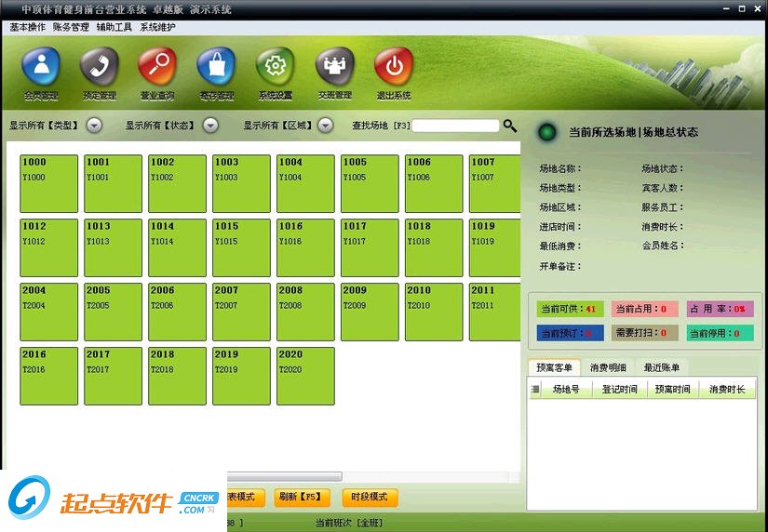This screenshot has height=532, width=768.
Task: Select venue tile 2007
Action: click(241, 312)
